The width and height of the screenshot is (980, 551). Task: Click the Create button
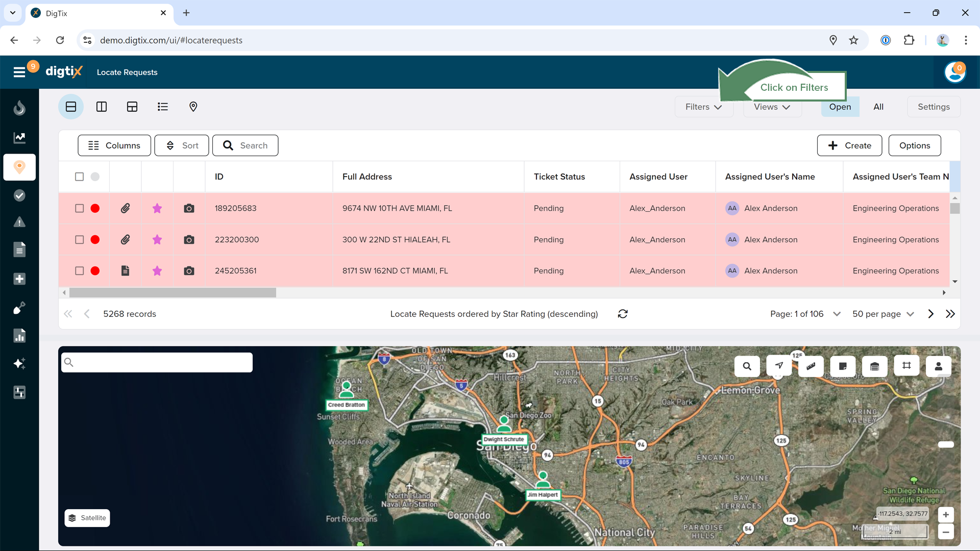pos(849,145)
